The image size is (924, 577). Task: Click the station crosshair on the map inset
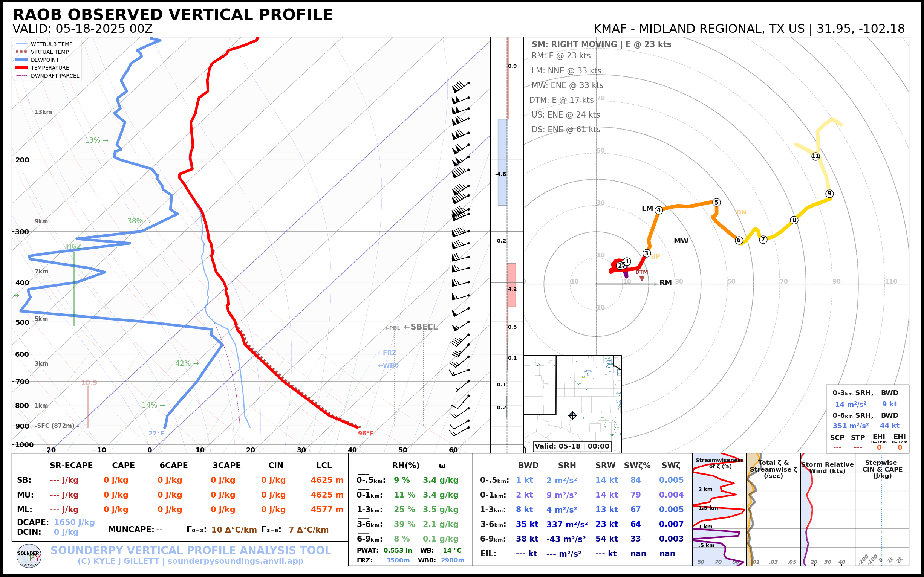coord(572,415)
